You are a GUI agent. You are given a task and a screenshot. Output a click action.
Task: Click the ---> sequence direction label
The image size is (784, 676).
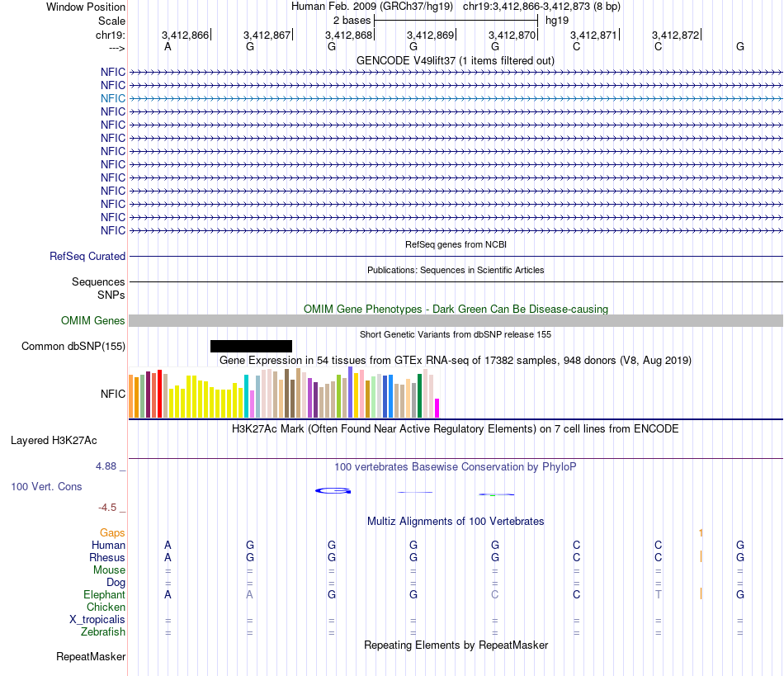pos(116,48)
